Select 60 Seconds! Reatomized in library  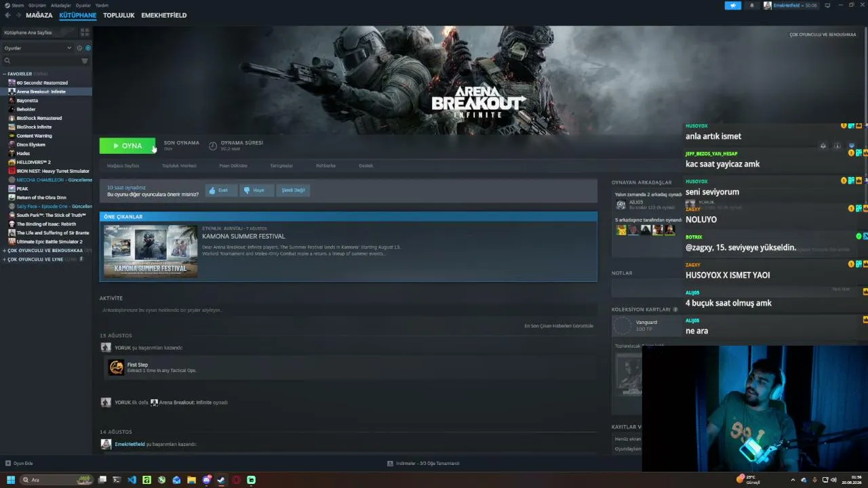(x=46, y=83)
